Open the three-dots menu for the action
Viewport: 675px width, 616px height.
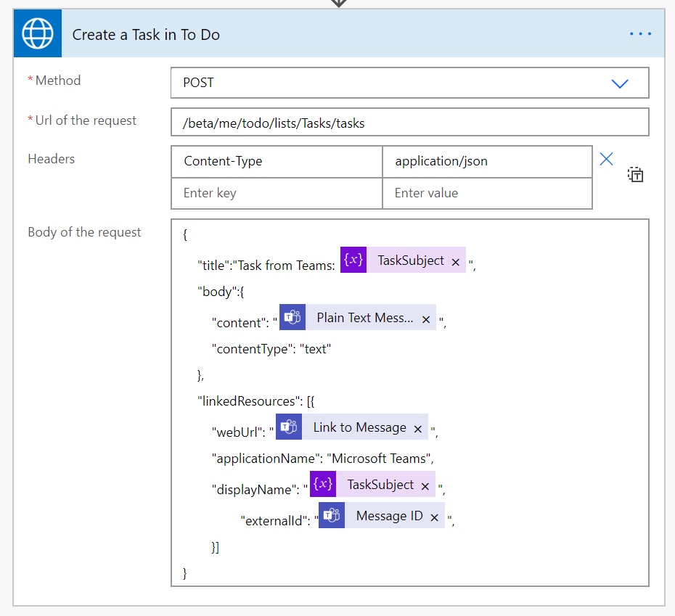tap(640, 34)
